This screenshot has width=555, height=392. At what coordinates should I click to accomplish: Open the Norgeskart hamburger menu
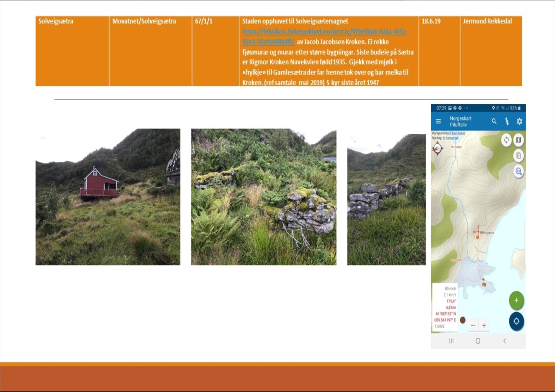coord(438,121)
